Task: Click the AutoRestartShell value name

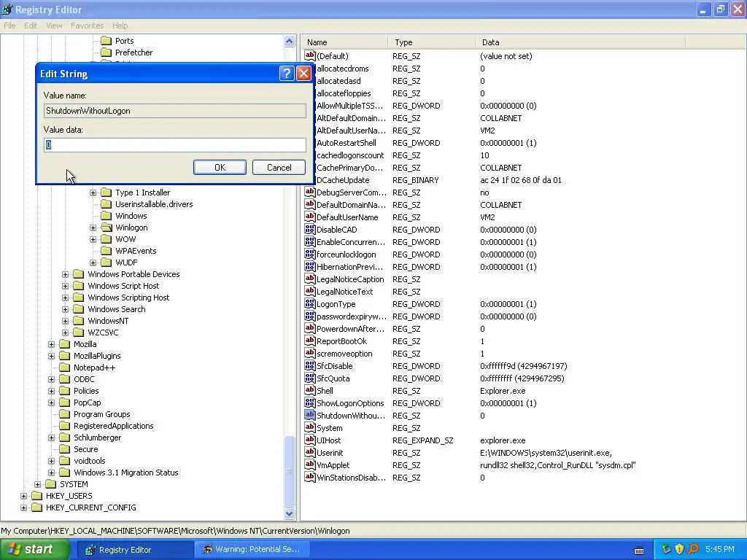Action: (347, 143)
